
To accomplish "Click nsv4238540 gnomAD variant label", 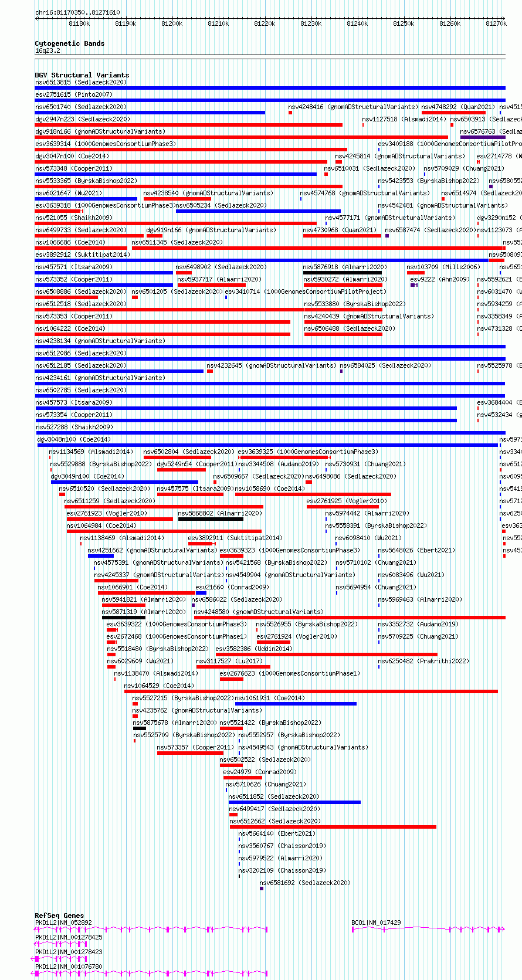I will point(208,194).
